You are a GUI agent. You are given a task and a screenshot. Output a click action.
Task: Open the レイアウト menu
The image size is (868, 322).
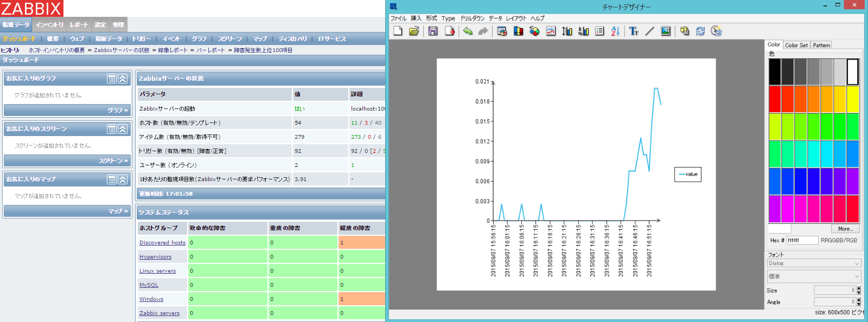point(516,18)
